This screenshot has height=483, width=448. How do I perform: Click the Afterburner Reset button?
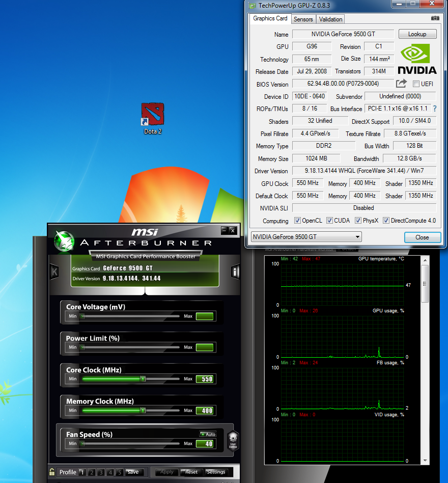point(191,472)
